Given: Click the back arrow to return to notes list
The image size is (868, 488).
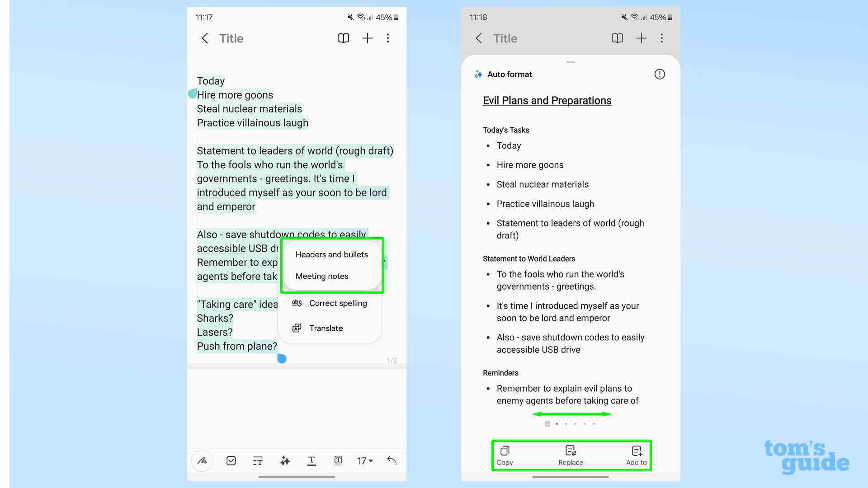Looking at the screenshot, I should click(206, 38).
